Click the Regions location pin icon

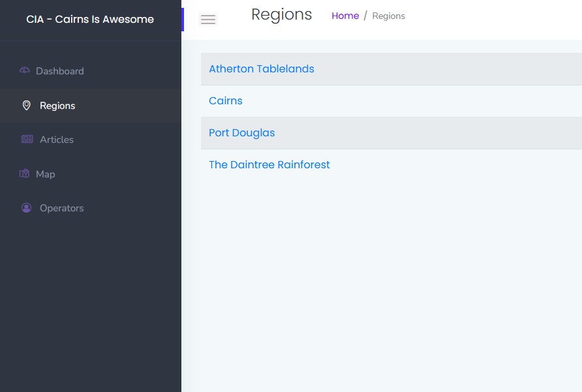[26, 105]
